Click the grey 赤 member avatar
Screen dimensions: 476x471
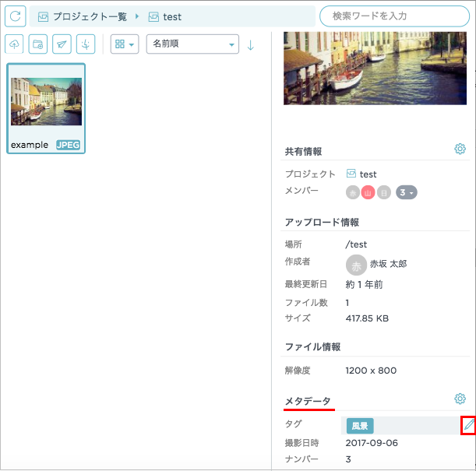353,192
